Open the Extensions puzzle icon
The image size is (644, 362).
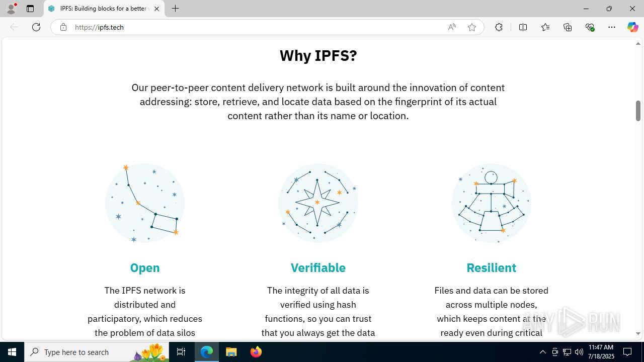(499, 27)
